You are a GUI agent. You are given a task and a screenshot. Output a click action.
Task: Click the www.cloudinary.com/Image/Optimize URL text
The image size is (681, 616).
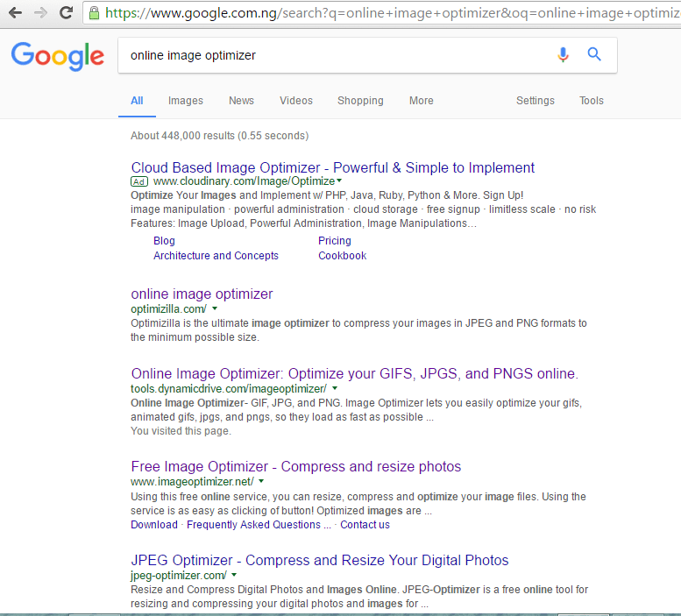(244, 181)
